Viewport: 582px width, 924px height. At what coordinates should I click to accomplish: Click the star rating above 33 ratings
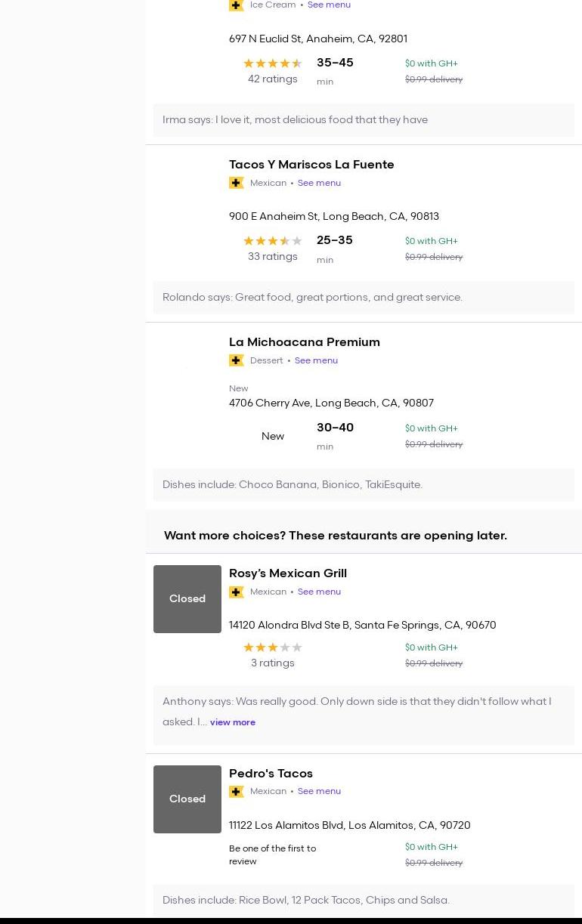click(x=272, y=241)
